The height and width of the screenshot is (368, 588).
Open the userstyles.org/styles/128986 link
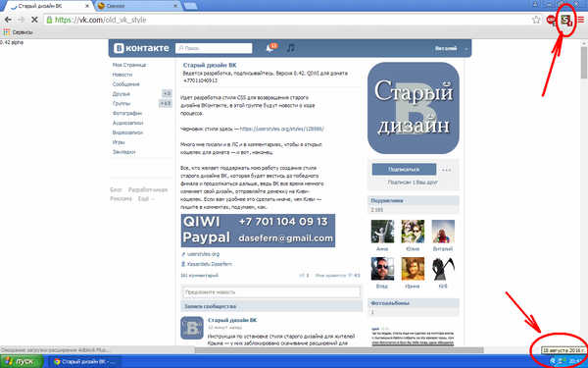pyautogui.click(x=281, y=129)
